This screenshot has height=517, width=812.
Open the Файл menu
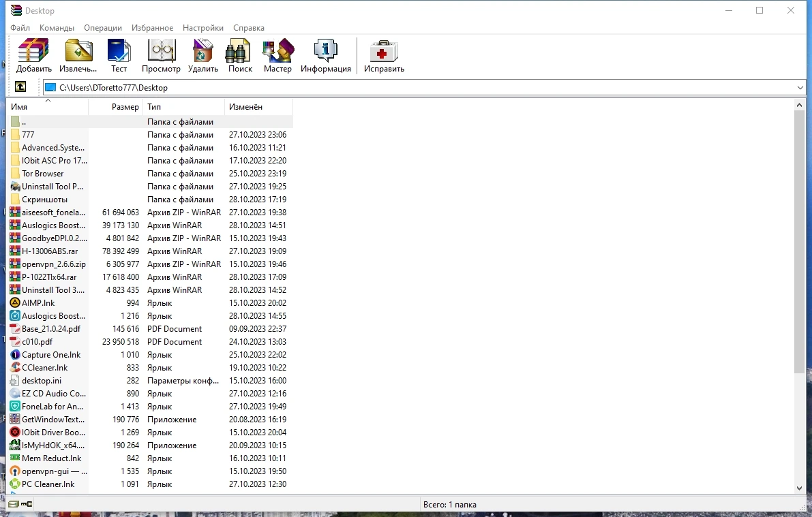tap(20, 28)
